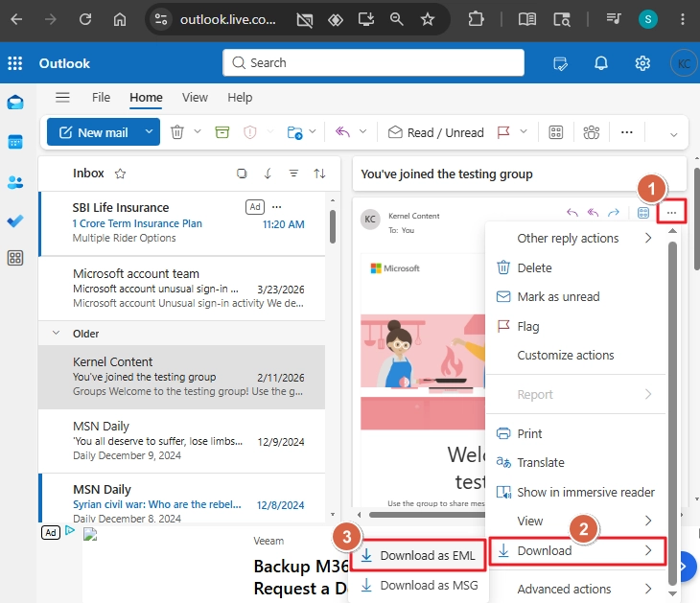Screen dimensions: 700x603
Task: Expand Reply options dropdown arrow
Action: click(x=363, y=131)
